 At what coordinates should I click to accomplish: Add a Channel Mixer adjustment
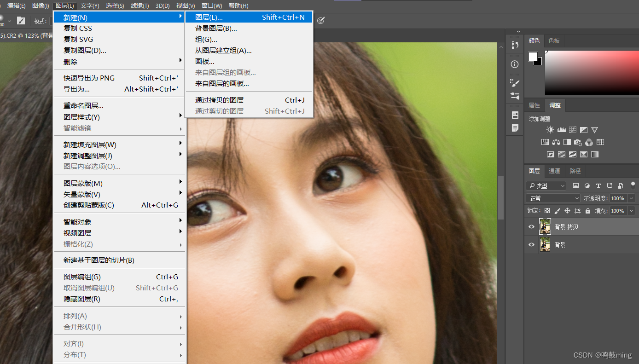tap(589, 142)
